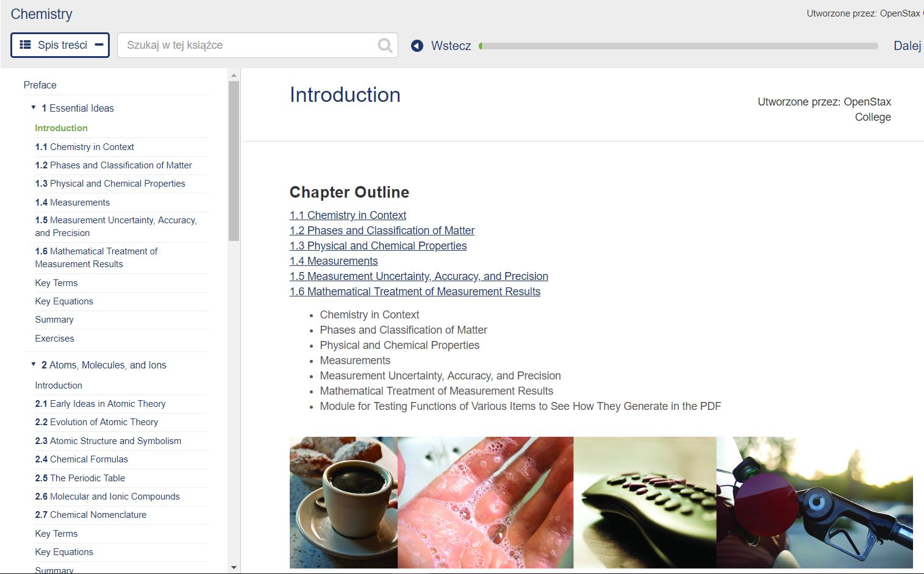The image size is (924, 574).
Task: Follow the 1.2 Phases and Classification outline link
Action: 382,231
